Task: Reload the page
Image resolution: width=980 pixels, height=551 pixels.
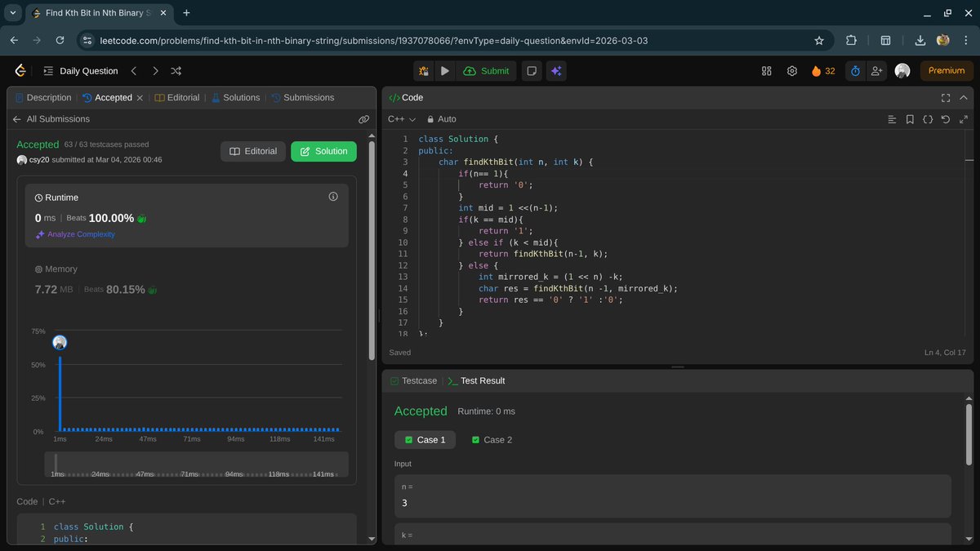Action: (60, 40)
